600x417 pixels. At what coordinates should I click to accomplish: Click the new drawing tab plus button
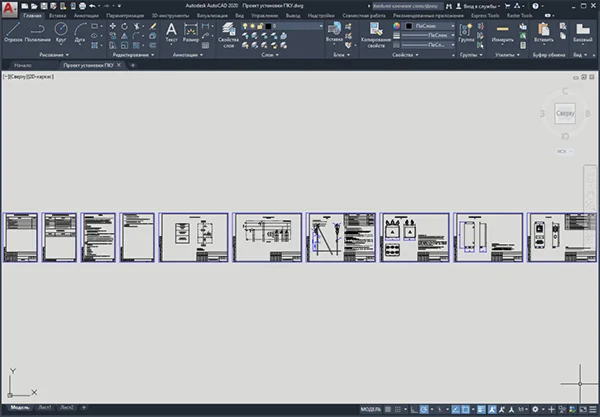[133, 65]
